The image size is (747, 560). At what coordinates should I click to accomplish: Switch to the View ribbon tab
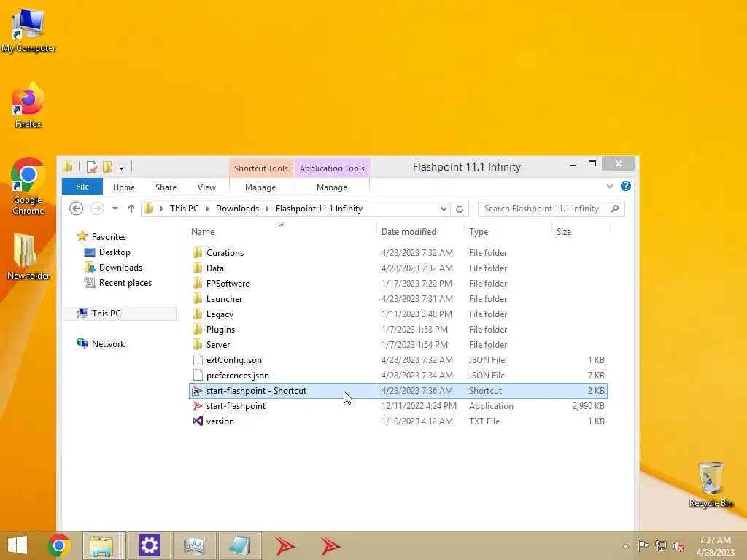206,187
